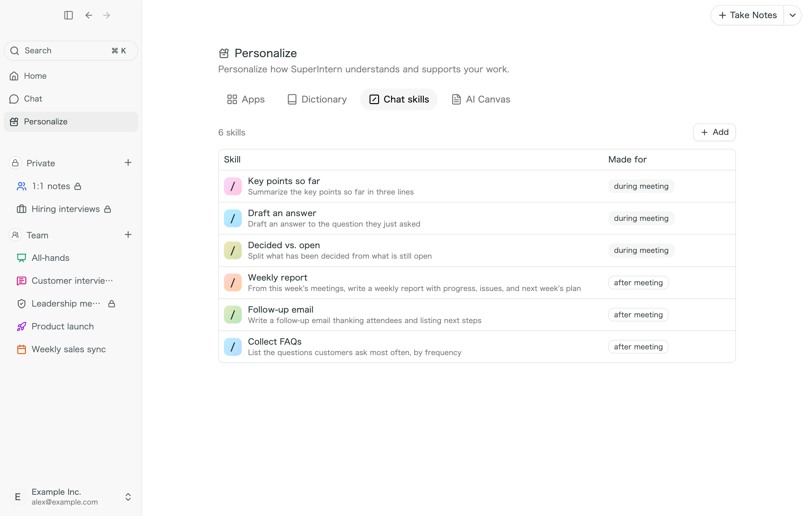
Task: Click the blue Collect FAQs icon
Action: coord(233,347)
